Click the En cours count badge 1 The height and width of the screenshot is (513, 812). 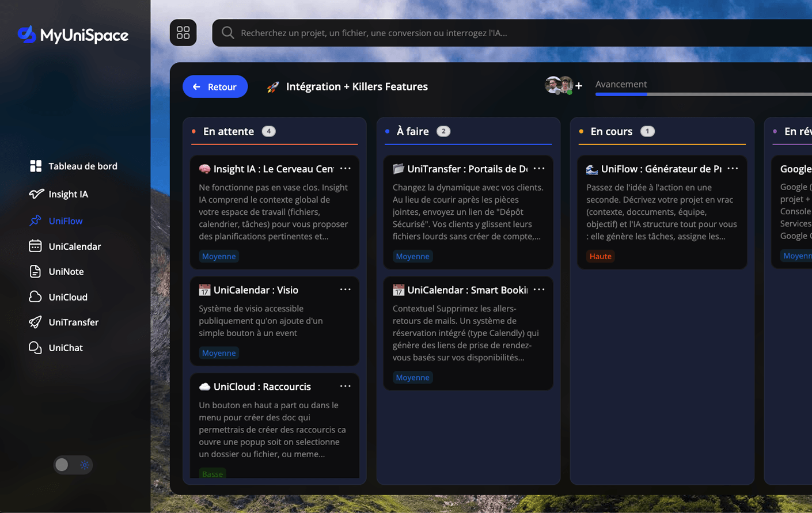pyautogui.click(x=647, y=131)
